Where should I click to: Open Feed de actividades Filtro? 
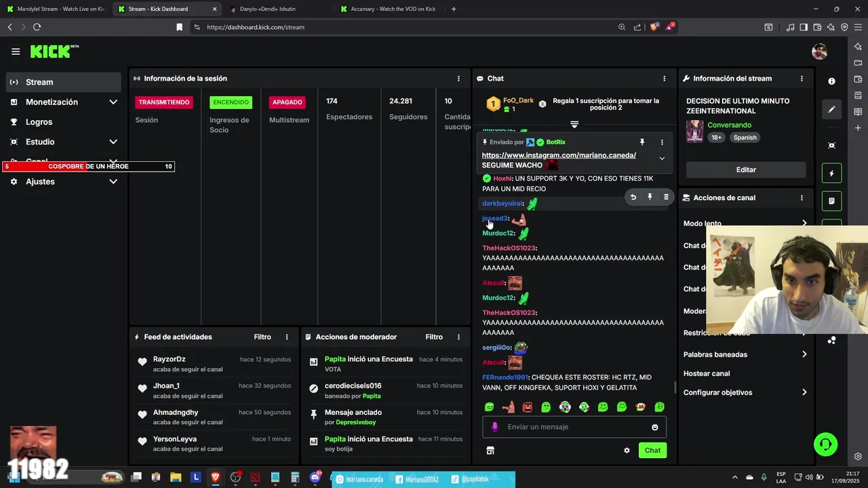point(262,337)
